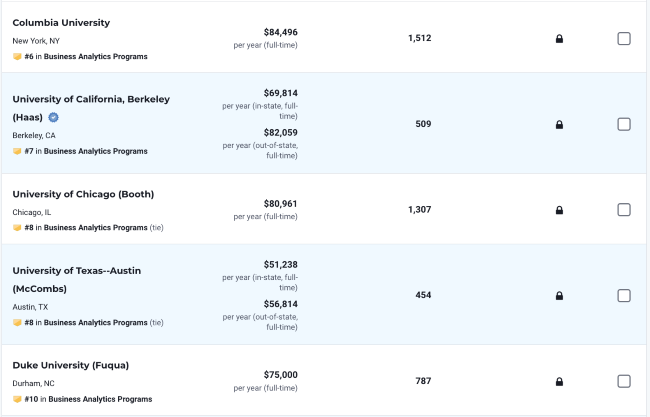This screenshot has width=650, height=417.
Task: Click the lock icon in Chicago Booth row
Action: 559,210
